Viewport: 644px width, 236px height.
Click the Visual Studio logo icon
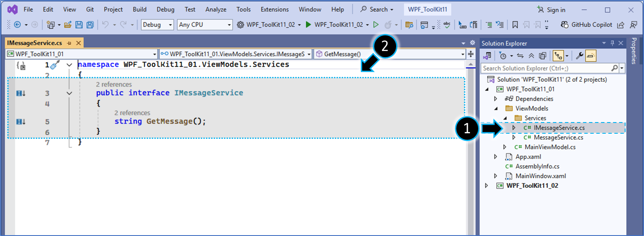12,9
